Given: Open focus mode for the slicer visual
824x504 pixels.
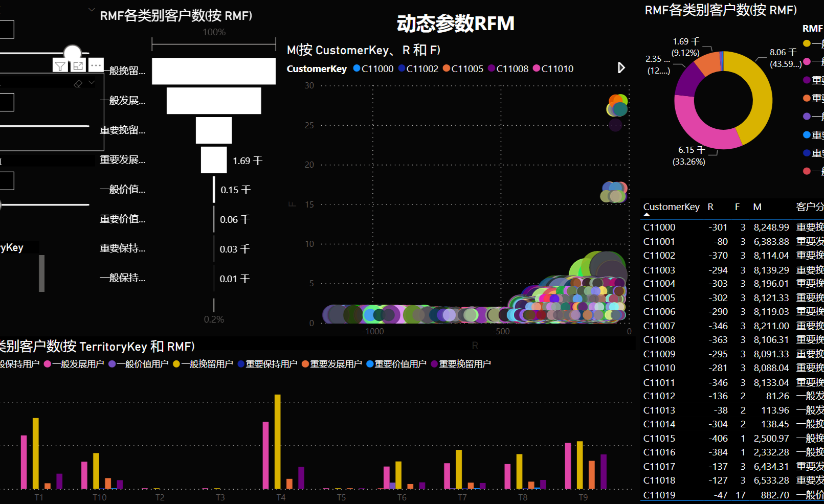Looking at the screenshot, I should [78, 65].
